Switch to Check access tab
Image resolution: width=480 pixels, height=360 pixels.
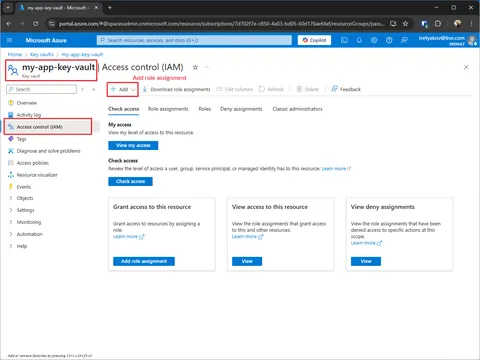point(124,109)
